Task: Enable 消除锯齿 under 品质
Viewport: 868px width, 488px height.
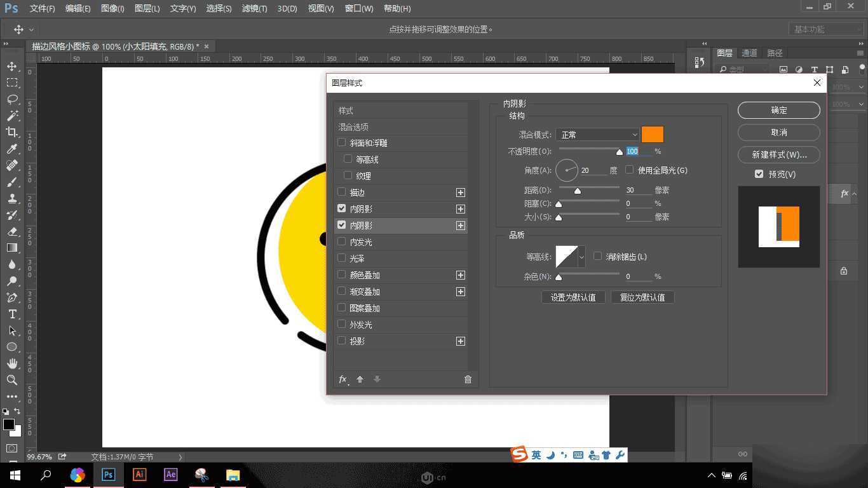Action: click(597, 256)
